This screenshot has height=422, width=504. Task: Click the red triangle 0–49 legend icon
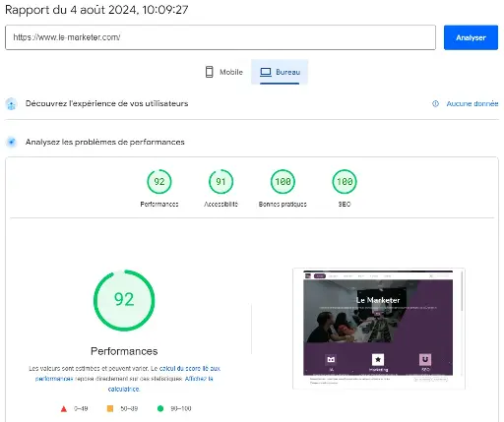point(64,408)
